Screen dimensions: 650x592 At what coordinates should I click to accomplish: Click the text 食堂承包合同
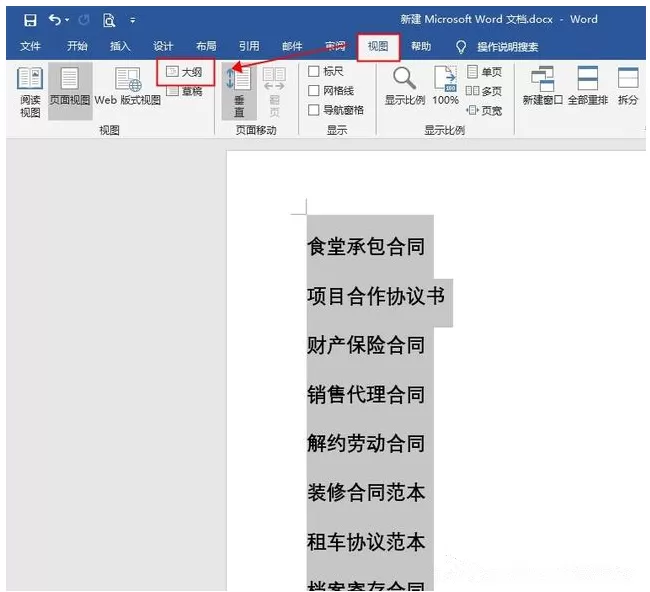tap(366, 247)
